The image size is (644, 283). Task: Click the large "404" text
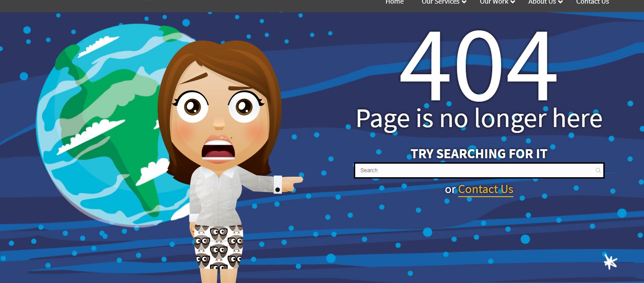point(478,67)
